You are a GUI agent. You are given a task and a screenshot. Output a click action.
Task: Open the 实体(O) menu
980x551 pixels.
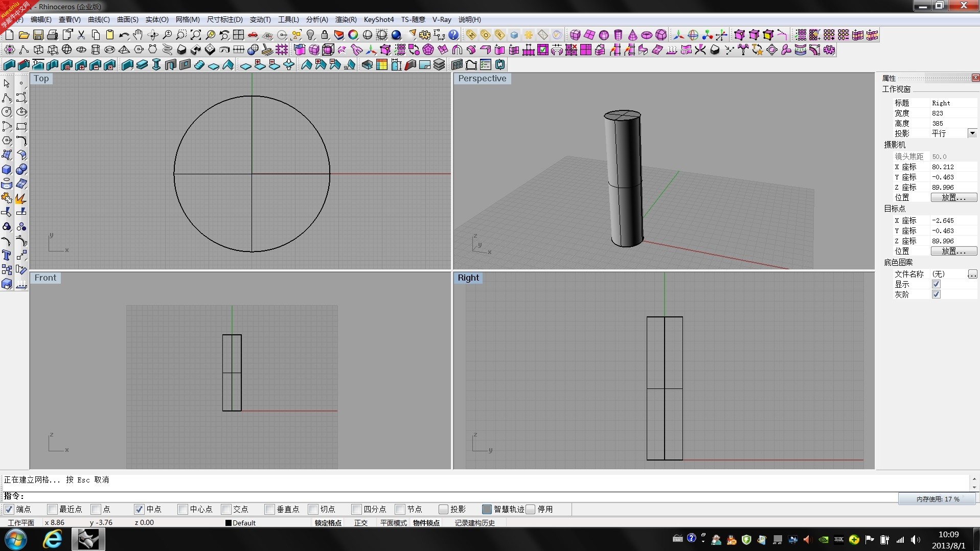click(157, 19)
